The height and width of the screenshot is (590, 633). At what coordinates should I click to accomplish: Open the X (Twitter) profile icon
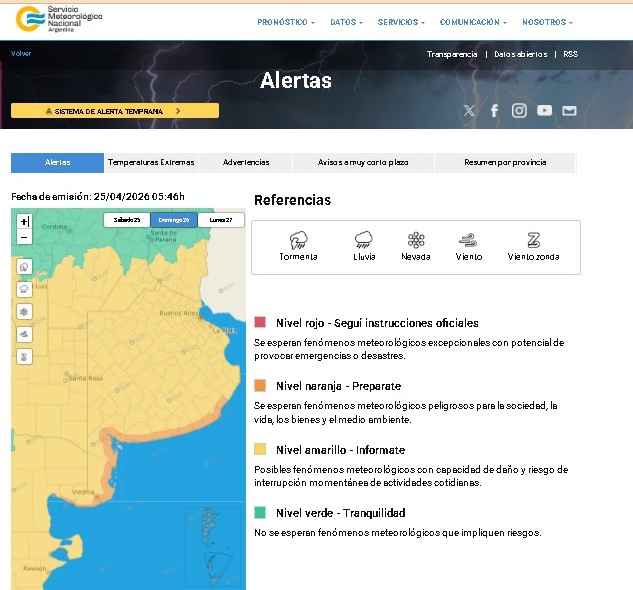(x=469, y=111)
